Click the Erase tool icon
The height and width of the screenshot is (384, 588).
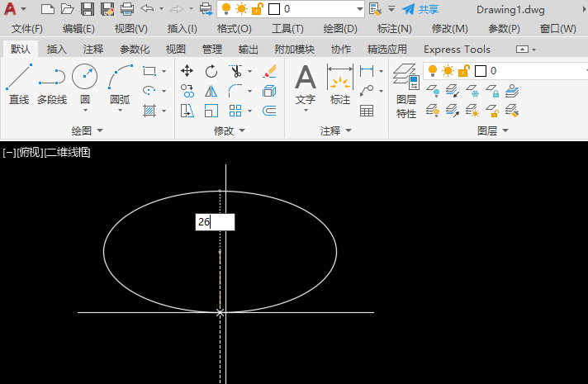pyautogui.click(x=269, y=71)
